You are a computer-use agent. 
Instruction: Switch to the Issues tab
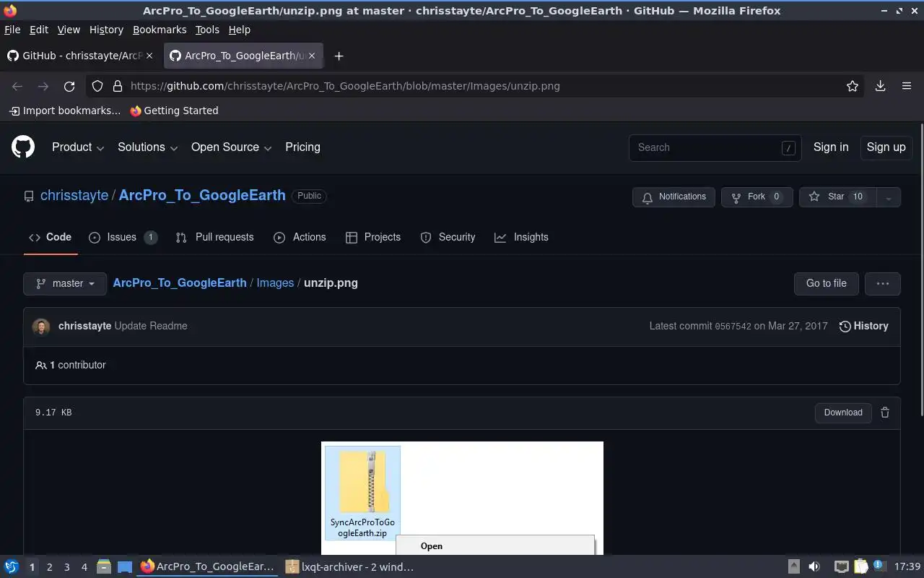click(x=123, y=237)
